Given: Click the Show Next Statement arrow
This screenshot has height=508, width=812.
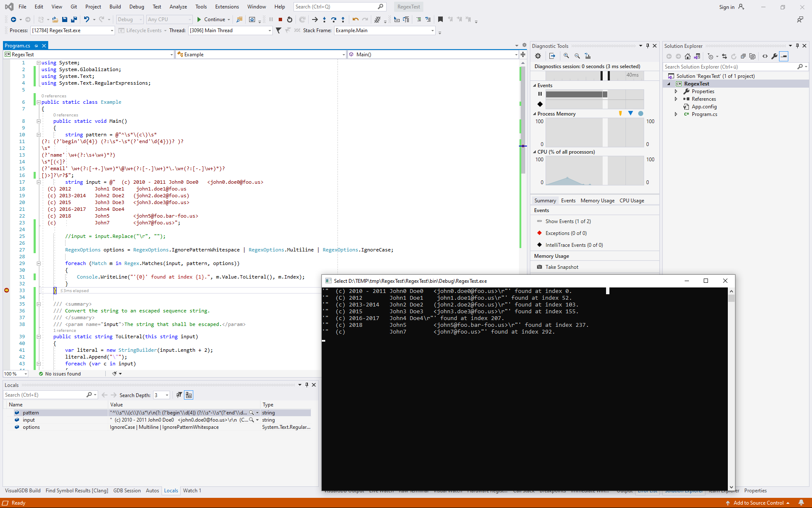Looking at the screenshot, I should [315, 19].
